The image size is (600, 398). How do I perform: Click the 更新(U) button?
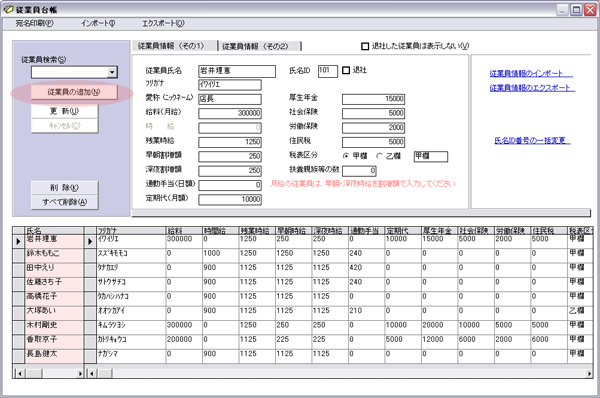(x=64, y=111)
